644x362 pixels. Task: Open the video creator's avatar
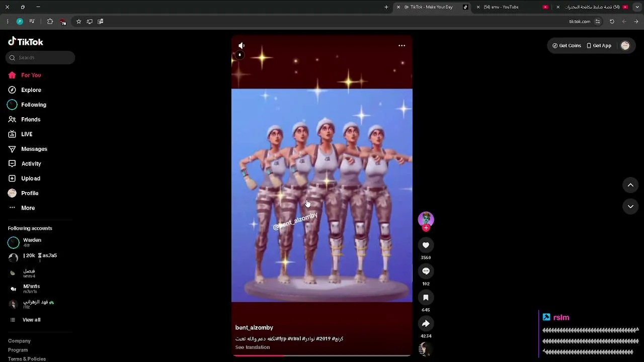click(426, 219)
